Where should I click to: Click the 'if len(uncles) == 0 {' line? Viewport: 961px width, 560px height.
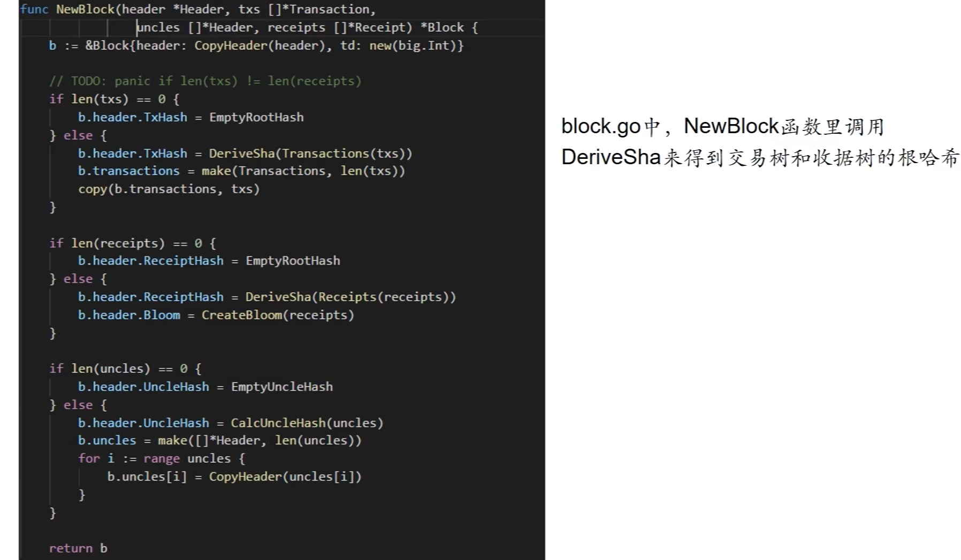pos(125,369)
